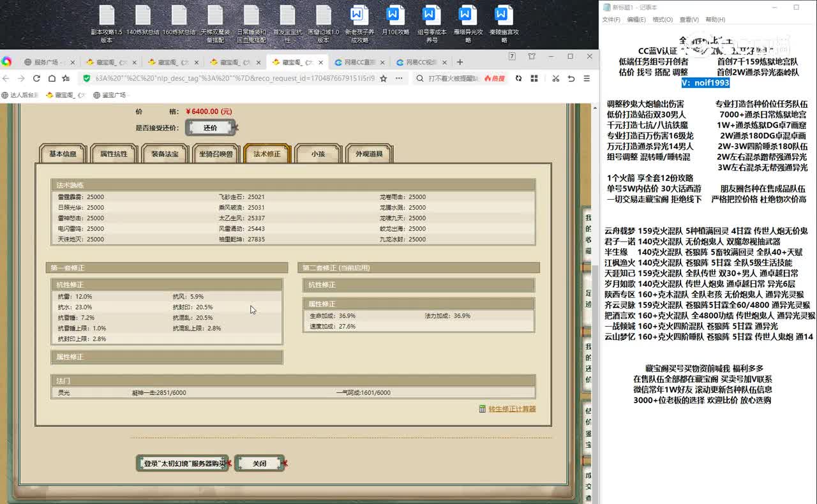
Task: Open desktop file 140炼狱总结
Action: pos(143,21)
